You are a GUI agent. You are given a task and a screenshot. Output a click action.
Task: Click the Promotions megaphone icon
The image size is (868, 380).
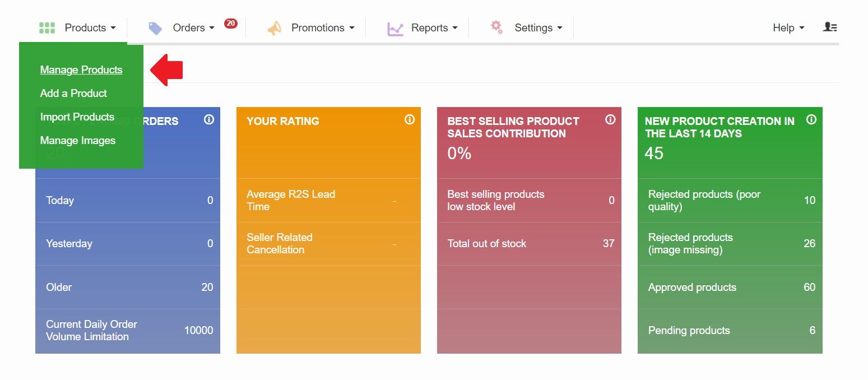(274, 28)
